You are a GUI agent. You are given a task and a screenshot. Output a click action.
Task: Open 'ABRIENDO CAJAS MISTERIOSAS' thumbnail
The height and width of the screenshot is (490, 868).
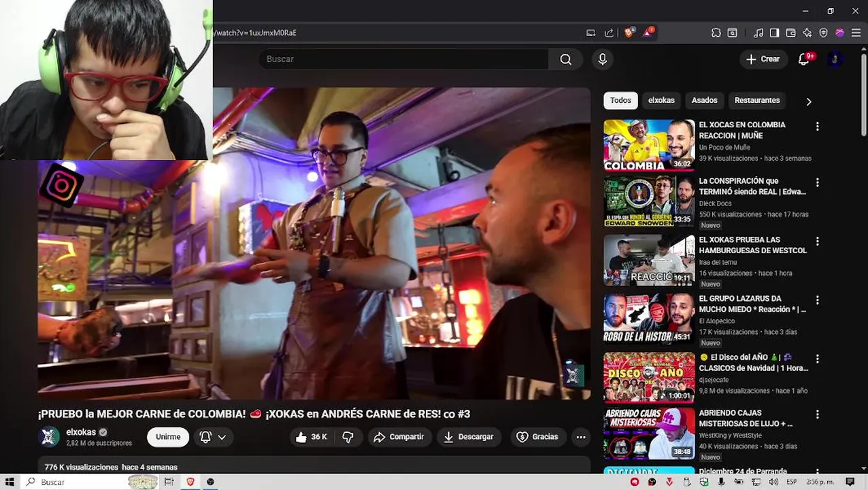pos(649,433)
